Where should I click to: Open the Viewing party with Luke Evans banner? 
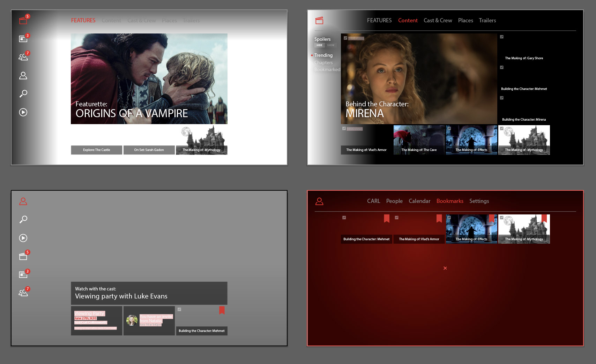(x=149, y=293)
